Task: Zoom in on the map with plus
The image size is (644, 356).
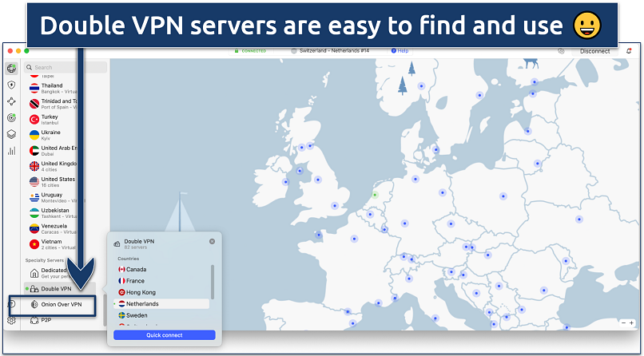Action: (x=631, y=322)
